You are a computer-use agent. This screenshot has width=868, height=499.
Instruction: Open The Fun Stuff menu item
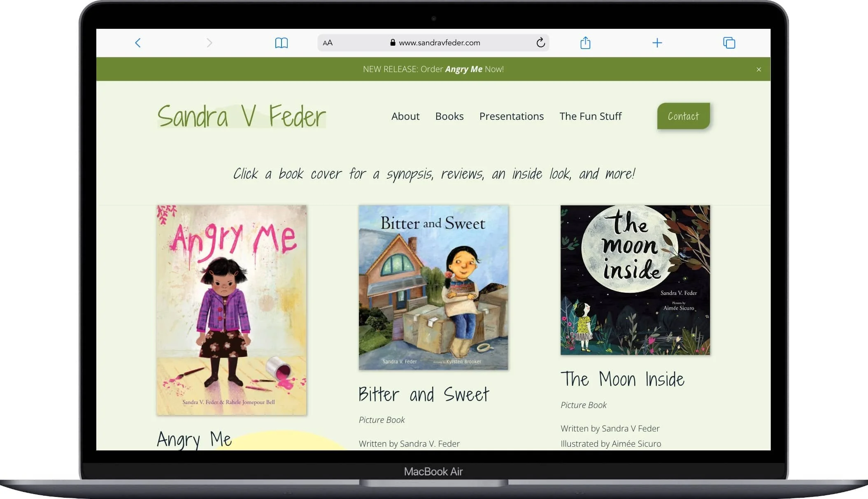pyautogui.click(x=590, y=116)
